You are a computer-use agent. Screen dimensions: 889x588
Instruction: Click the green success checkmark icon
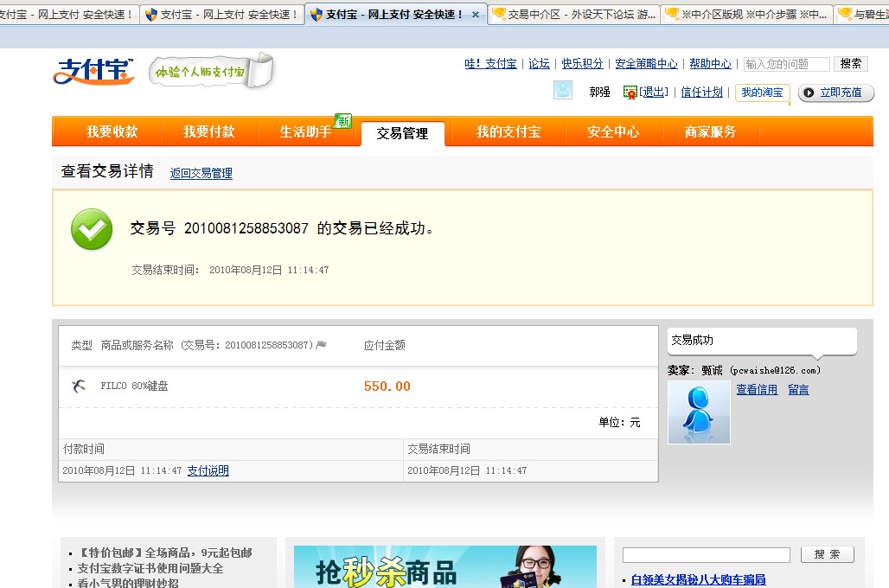point(92,229)
